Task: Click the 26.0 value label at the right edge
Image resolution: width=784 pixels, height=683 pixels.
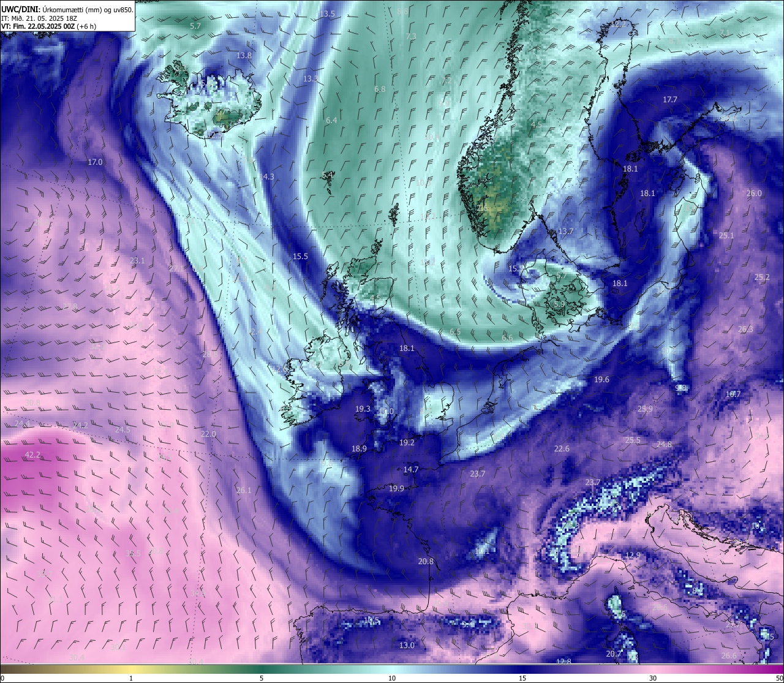Action: [754, 193]
